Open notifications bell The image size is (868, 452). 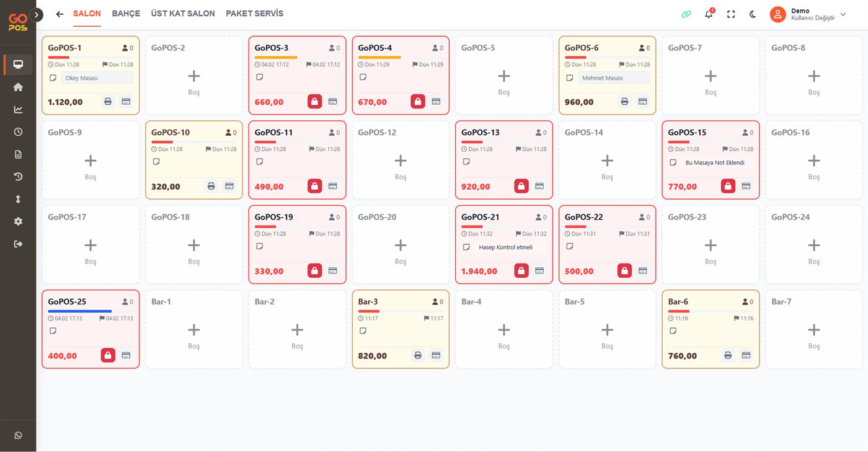(709, 14)
